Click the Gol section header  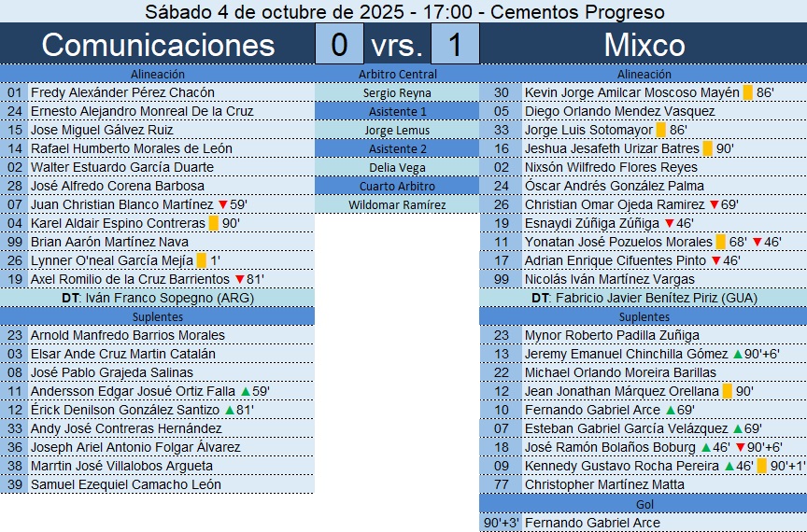(x=643, y=503)
